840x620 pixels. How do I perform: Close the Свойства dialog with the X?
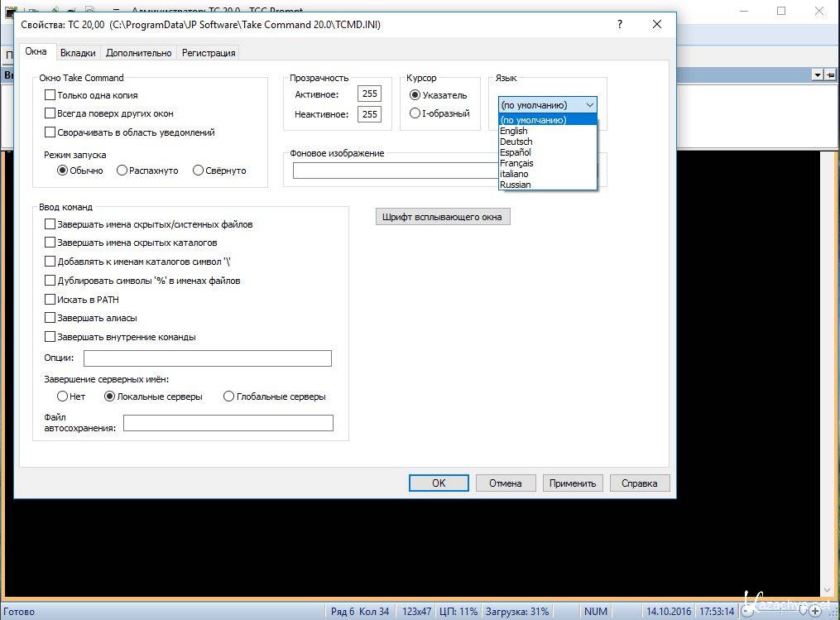point(657,24)
